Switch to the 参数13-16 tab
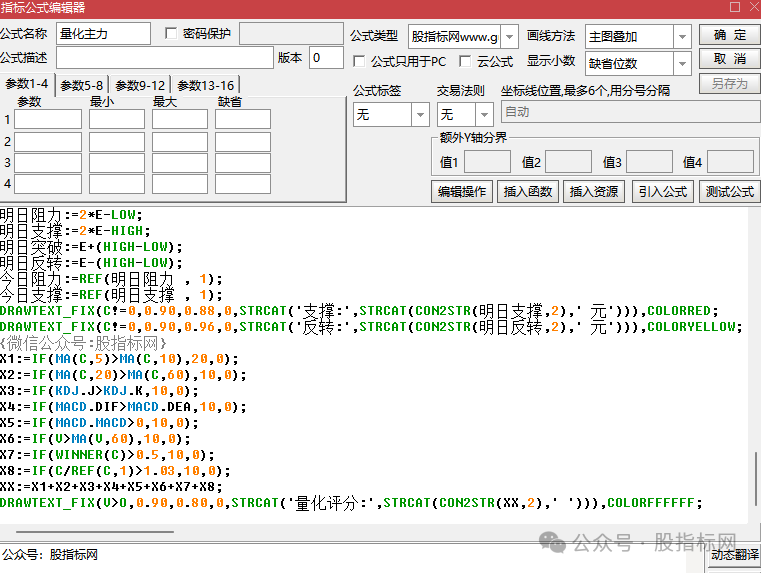 tap(206, 86)
